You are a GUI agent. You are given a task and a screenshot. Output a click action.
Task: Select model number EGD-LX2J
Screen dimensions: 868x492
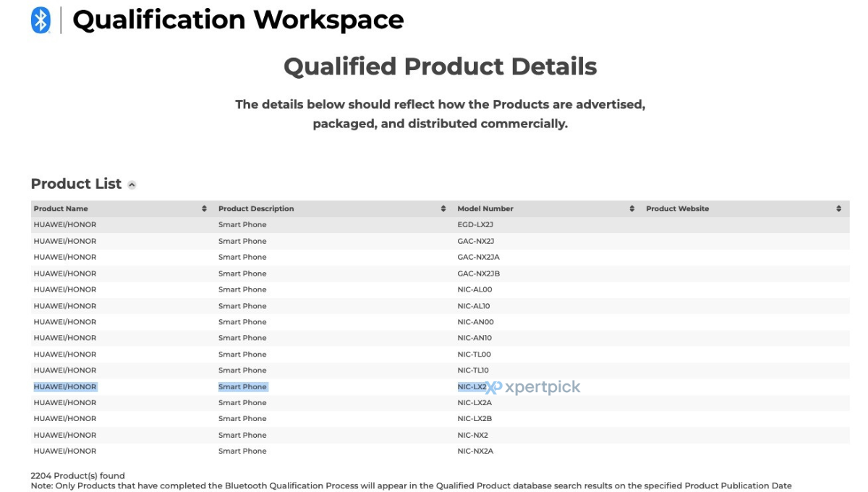(475, 225)
